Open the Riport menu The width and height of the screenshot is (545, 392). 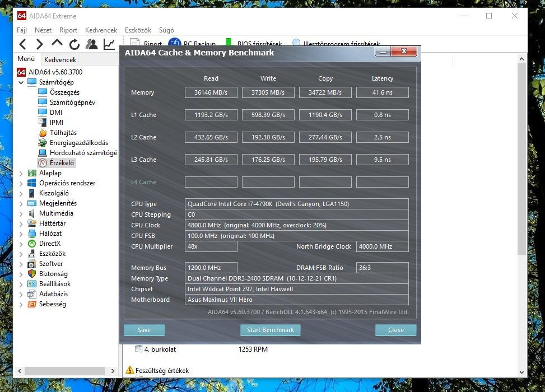[68, 30]
